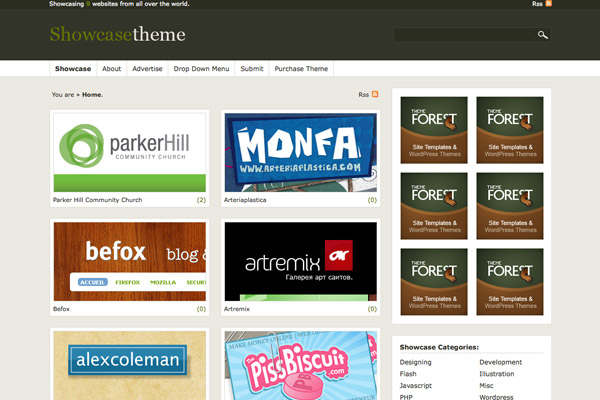Open the alexcoleman thumbnail

(130, 366)
